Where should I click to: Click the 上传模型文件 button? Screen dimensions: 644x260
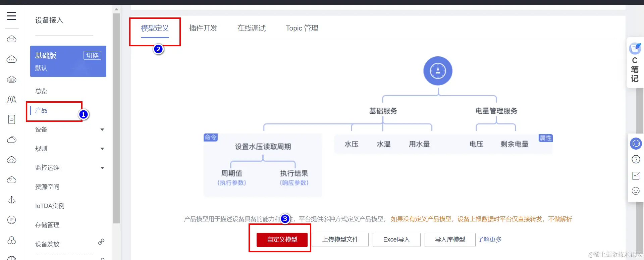pos(340,240)
